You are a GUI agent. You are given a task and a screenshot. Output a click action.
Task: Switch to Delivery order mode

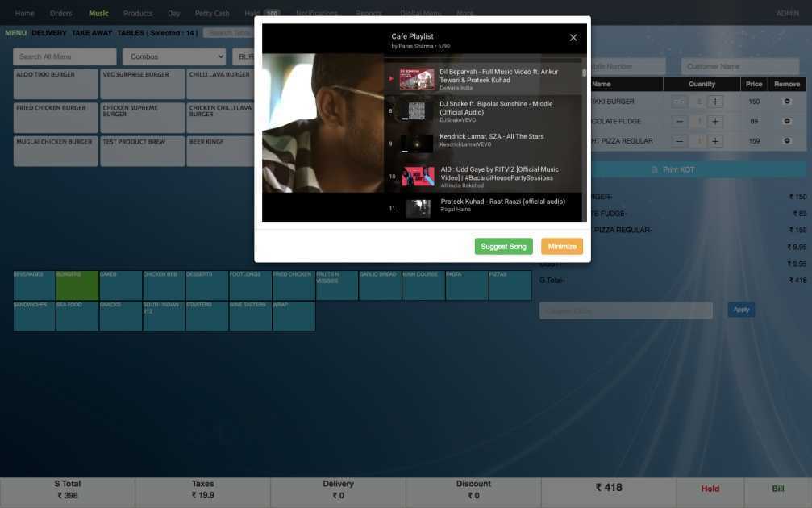[49, 32]
